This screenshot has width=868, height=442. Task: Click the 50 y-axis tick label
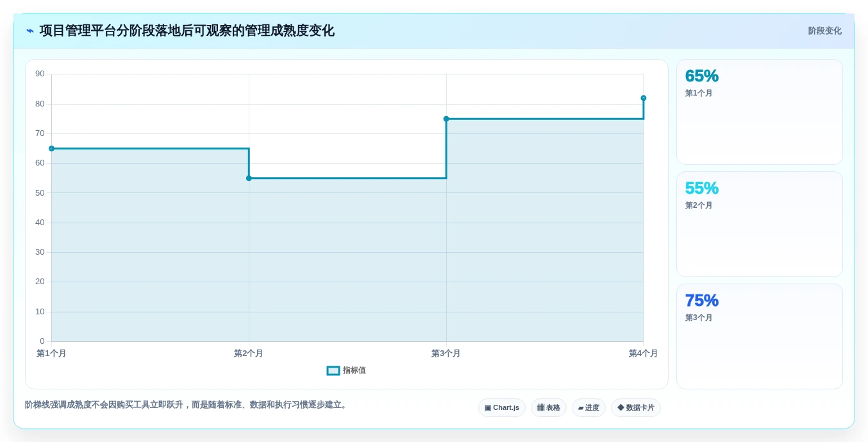(x=40, y=192)
